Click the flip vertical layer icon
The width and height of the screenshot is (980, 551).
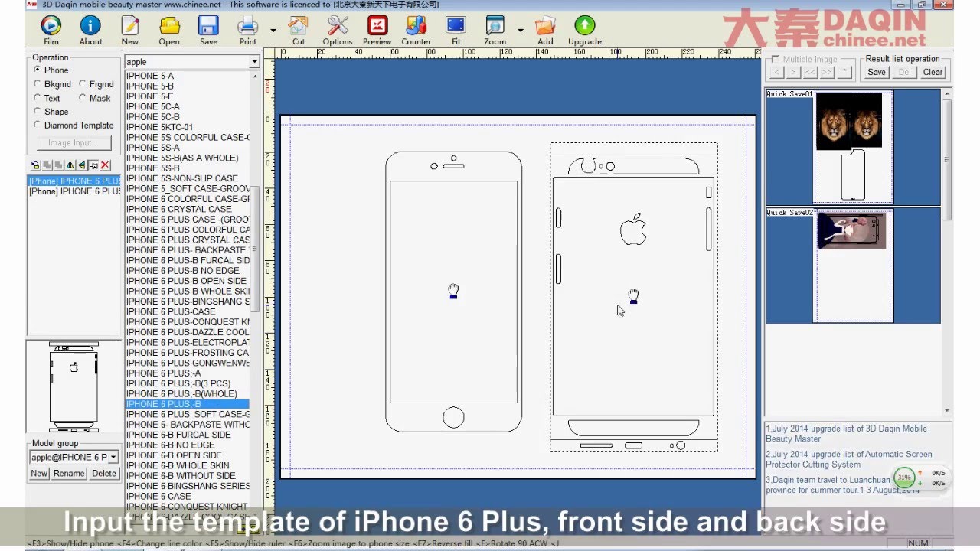[82, 165]
